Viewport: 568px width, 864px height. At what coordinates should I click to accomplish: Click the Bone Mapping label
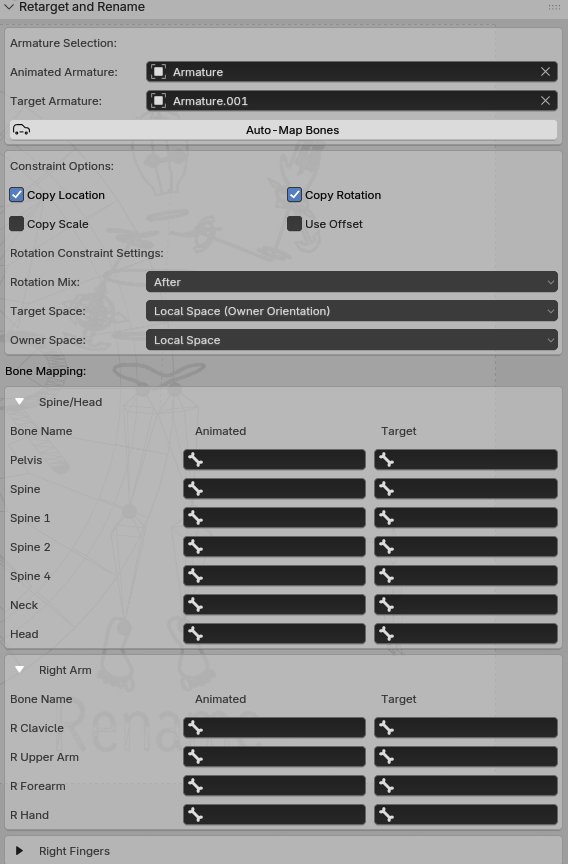click(46, 371)
